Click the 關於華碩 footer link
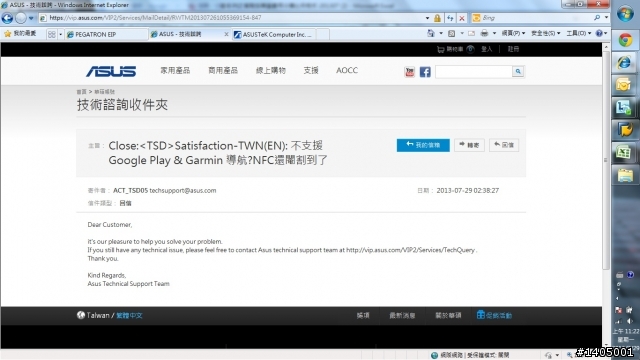Viewport: 640px width, 360px height. click(448, 316)
